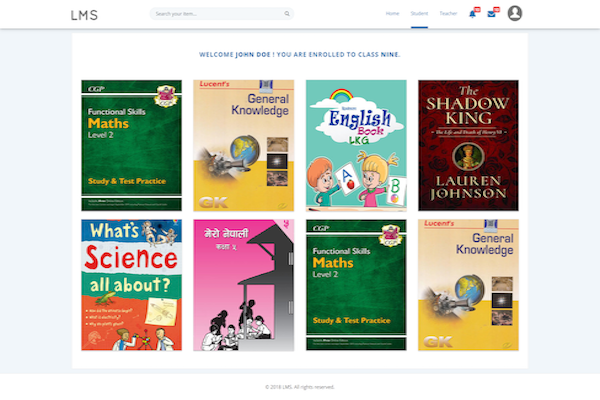Open the English Book LKG cover
The height and width of the screenshot is (400, 600).
click(x=356, y=145)
